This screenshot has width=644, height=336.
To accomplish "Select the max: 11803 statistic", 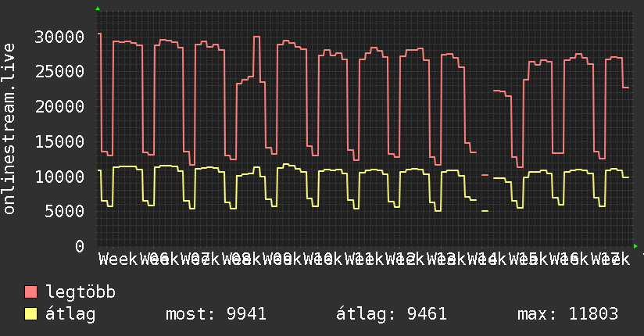I will coord(567,314).
